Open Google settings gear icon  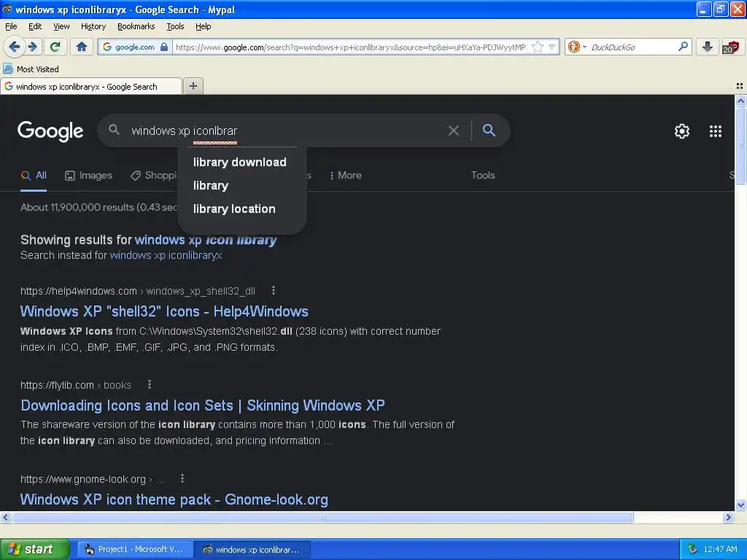pos(682,131)
